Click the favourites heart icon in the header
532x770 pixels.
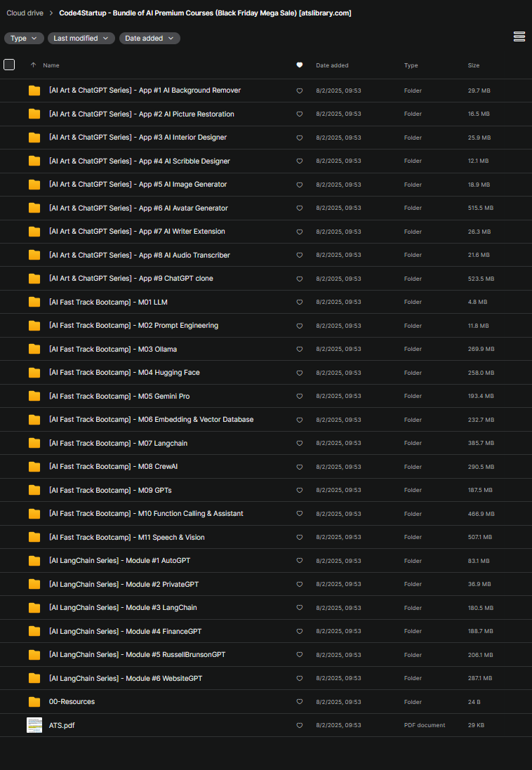300,65
